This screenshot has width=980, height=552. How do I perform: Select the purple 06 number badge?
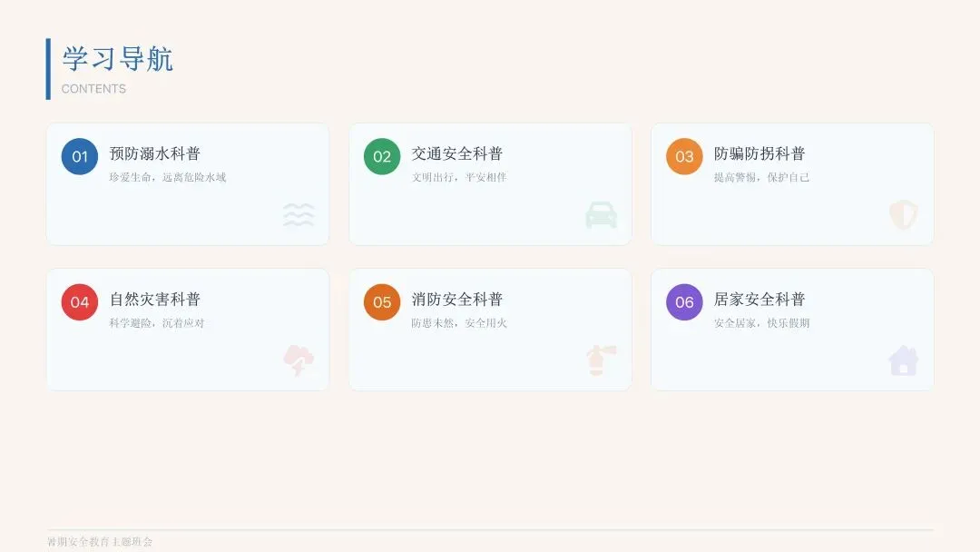(x=684, y=302)
